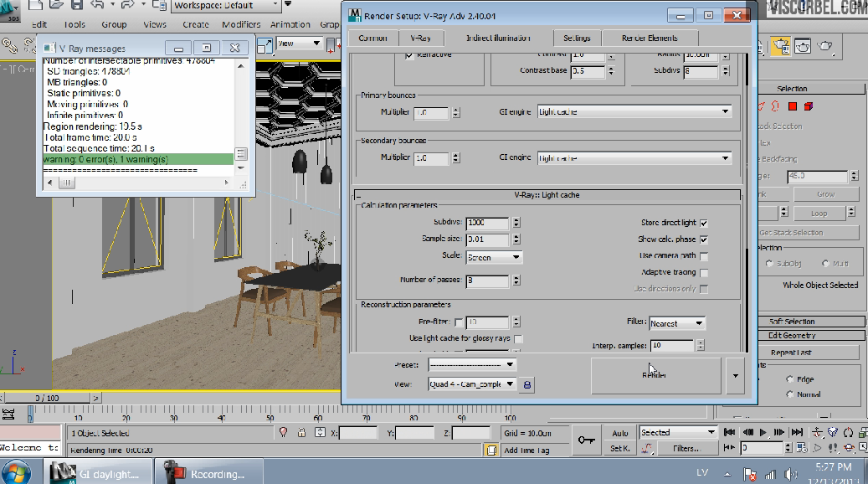
Task: Go to end of animation
Action: 797,432
